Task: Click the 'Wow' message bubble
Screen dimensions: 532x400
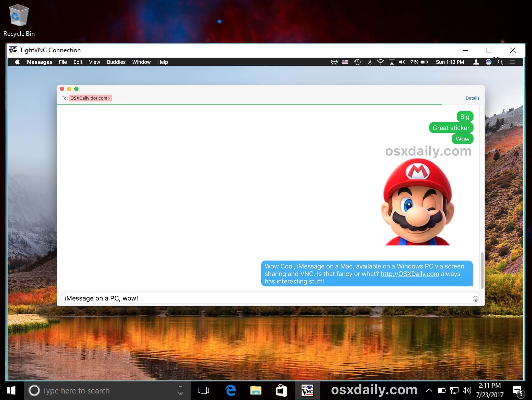Action: [x=462, y=139]
